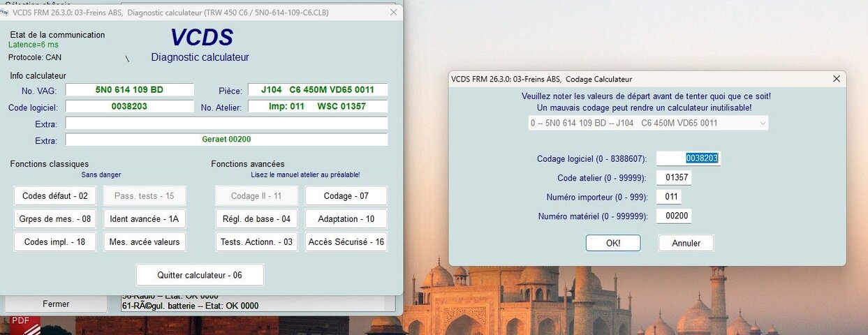
Task: Close the Codage Calculateur dialog
Action: click(837, 79)
